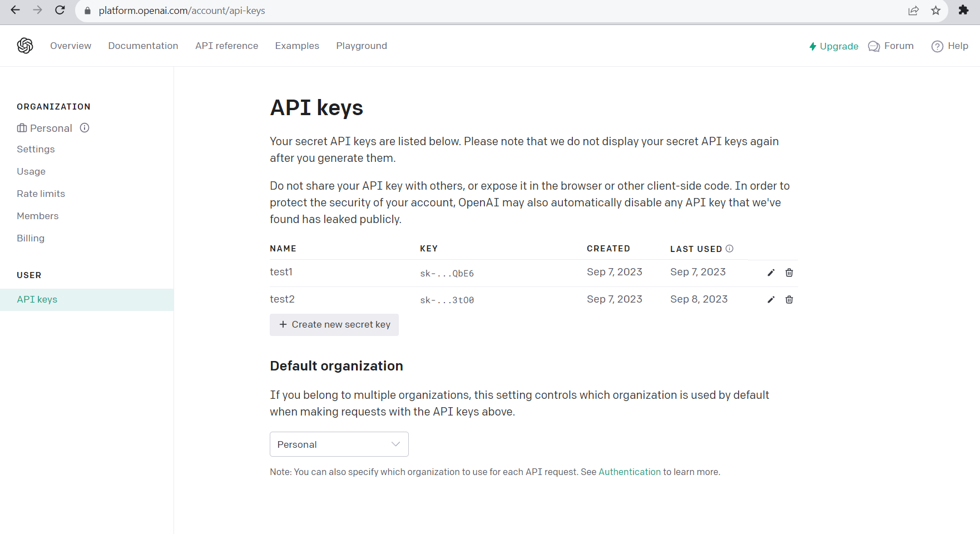
Task: Click the info icon next to Personal
Action: 85,128
